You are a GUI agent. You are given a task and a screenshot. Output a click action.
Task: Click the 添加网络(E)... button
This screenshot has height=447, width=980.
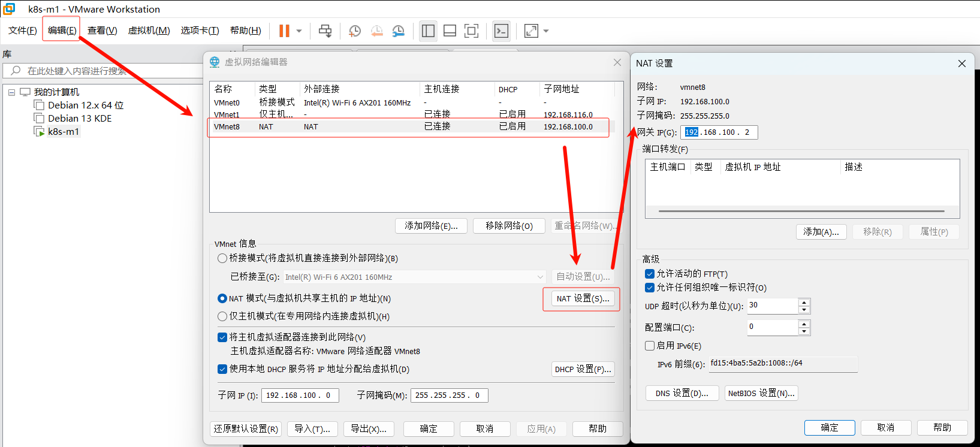point(431,226)
